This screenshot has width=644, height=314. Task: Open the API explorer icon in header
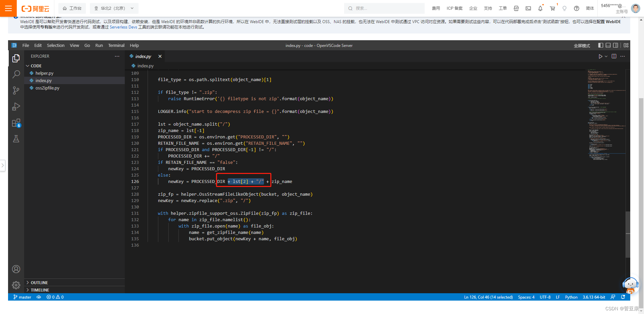pyautogui.click(x=516, y=8)
